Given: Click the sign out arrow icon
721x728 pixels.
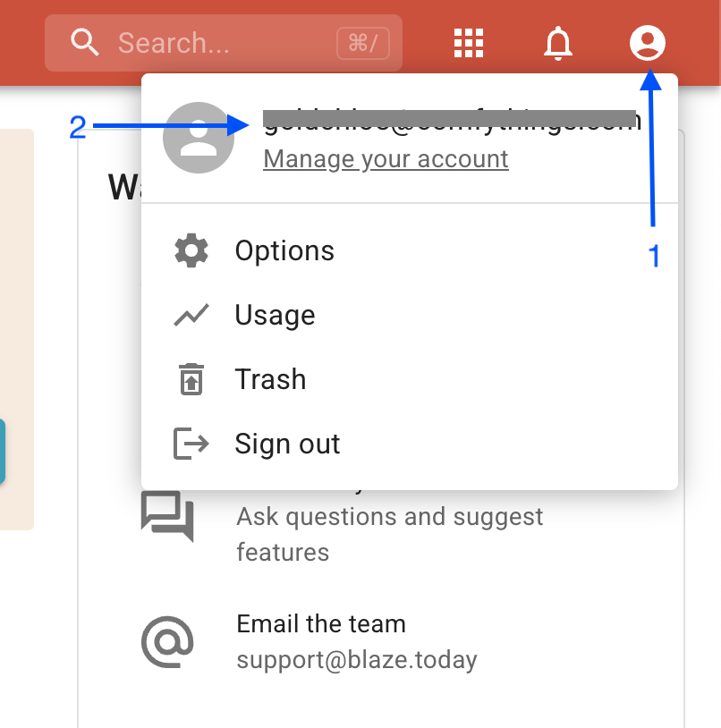Looking at the screenshot, I should (x=191, y=444).
